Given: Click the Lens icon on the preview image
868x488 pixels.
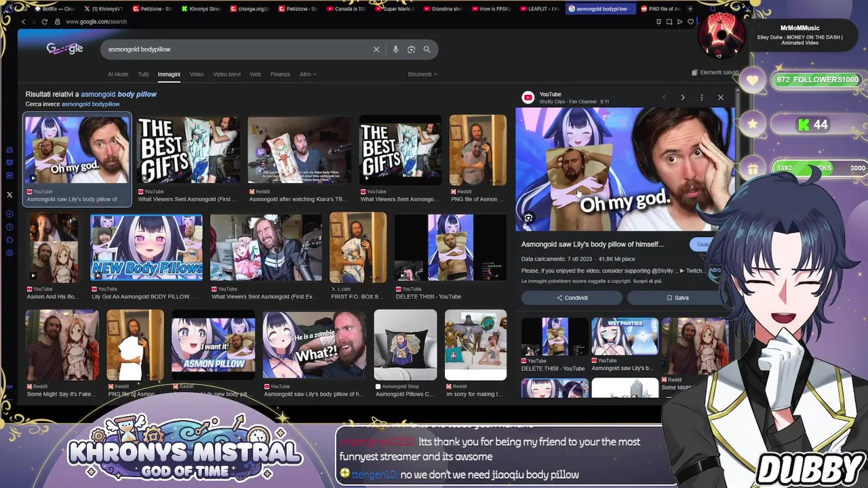Looking at the screenshot, I should (x=528, y=218).
